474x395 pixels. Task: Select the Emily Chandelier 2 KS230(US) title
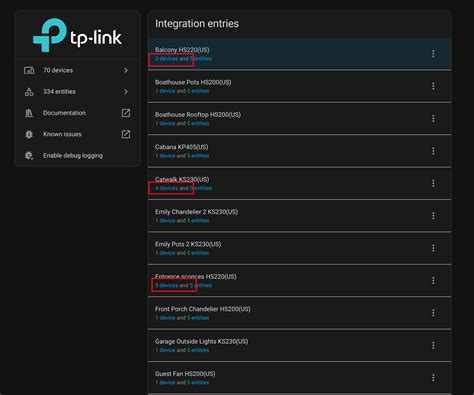click(x=196, y=212)
